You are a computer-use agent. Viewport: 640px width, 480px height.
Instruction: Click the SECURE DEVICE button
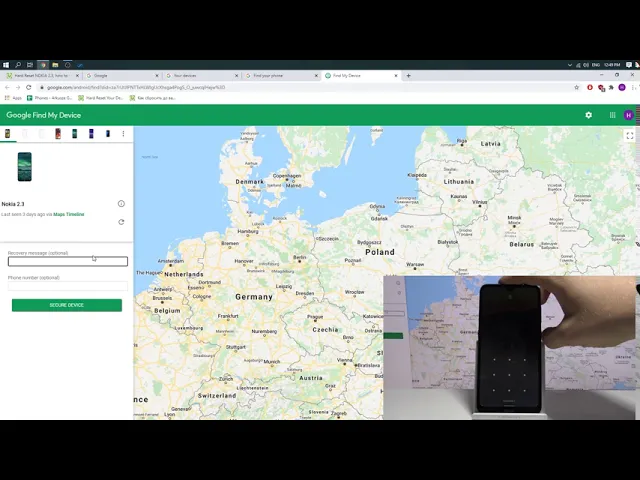point(67,305)
